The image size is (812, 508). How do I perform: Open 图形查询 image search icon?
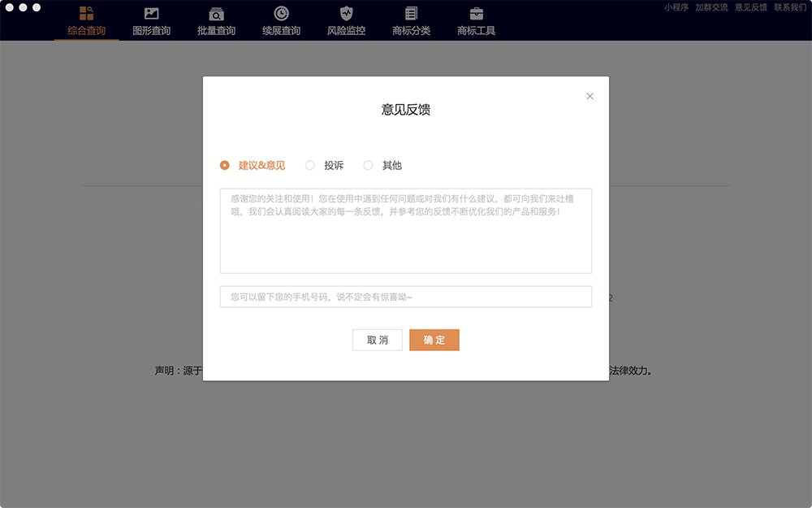(x=151, y=14)
